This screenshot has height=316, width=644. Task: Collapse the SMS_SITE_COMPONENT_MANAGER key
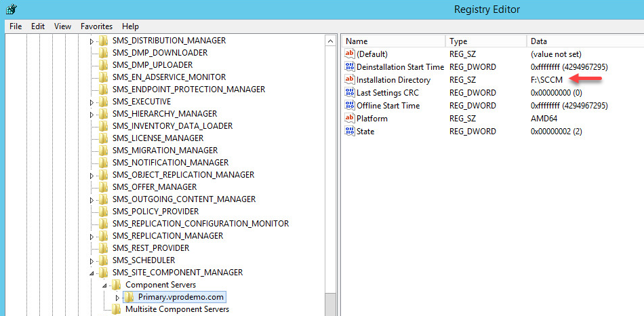(x=92, y=273)
